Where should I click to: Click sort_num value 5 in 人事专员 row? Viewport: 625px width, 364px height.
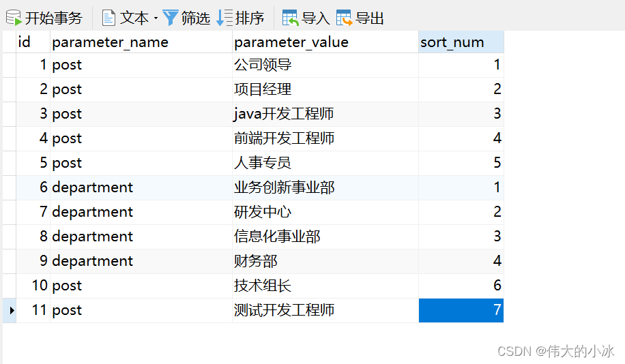(461, 163)
